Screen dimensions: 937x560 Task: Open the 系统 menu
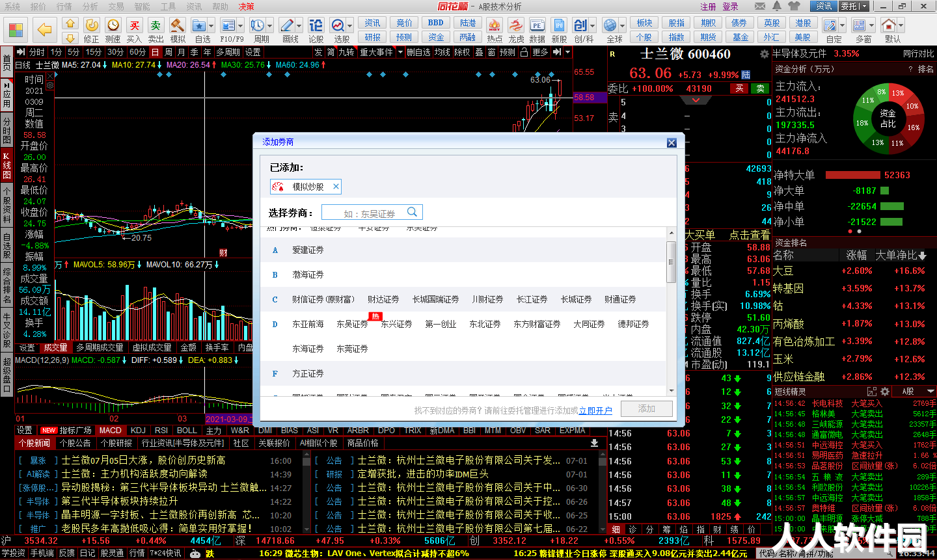(12, 7)
